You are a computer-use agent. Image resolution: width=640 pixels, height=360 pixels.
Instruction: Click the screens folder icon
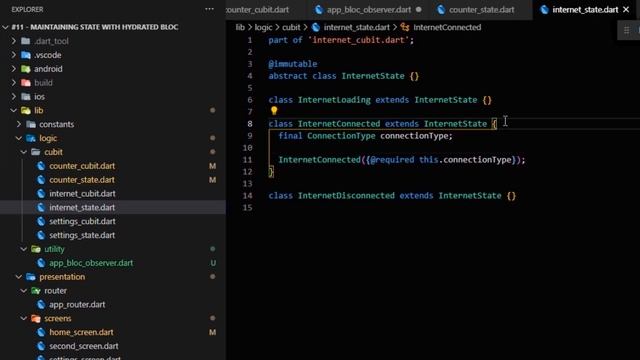(36, 318)
